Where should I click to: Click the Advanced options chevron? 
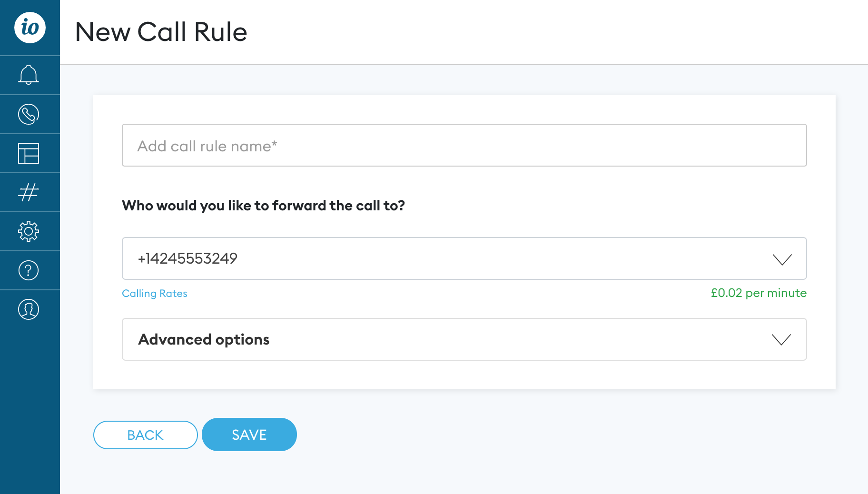[x=780, y=339]
